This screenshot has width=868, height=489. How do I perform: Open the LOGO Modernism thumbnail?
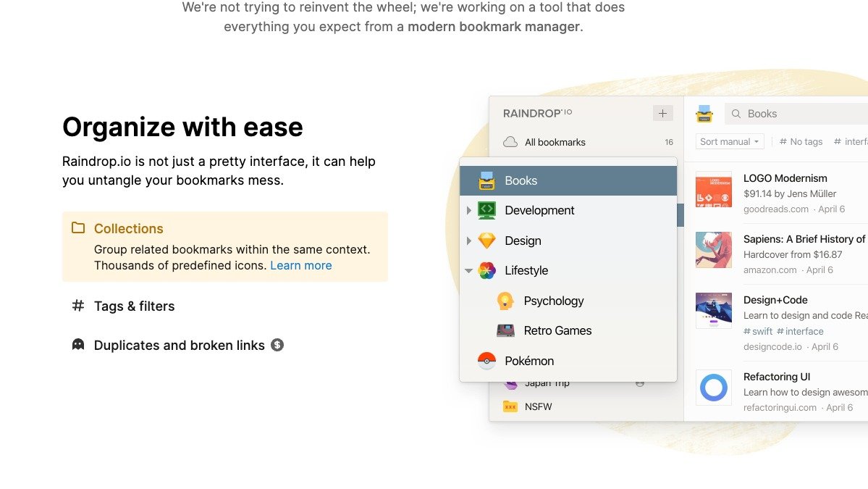point(714,189)
